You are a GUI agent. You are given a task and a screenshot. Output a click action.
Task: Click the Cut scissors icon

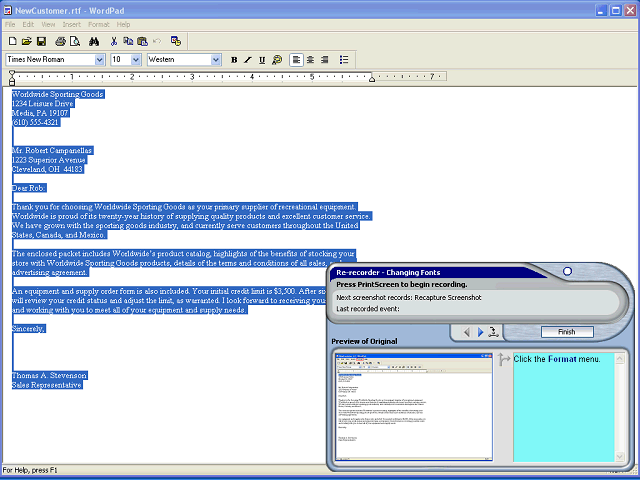pyautogui.click(x=114, y=41)
